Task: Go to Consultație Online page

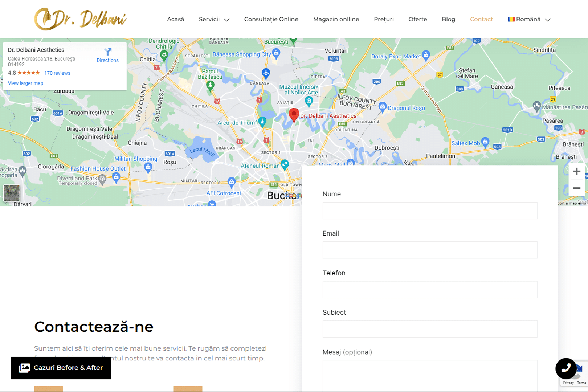Action: point(271,19)
